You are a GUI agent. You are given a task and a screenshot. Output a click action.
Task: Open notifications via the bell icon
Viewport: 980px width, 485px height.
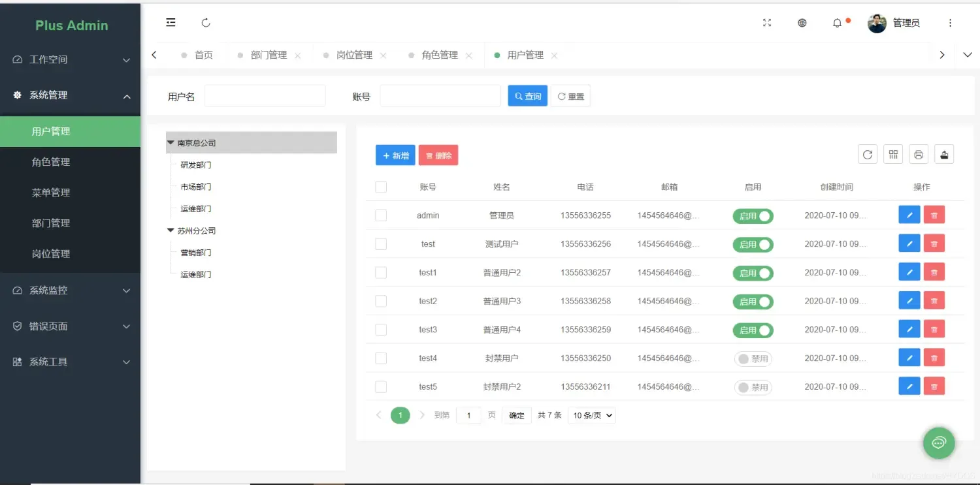(837, 22)
